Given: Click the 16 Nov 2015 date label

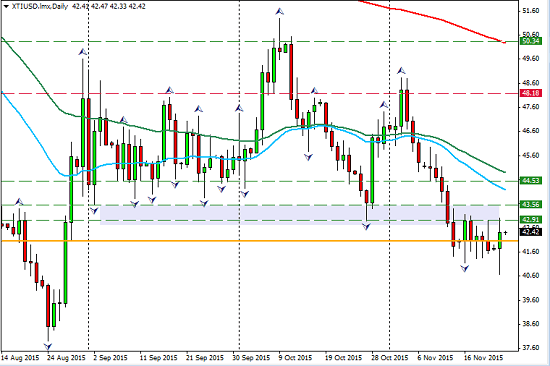Looking at the screenshot, I should tap(483, 358).
